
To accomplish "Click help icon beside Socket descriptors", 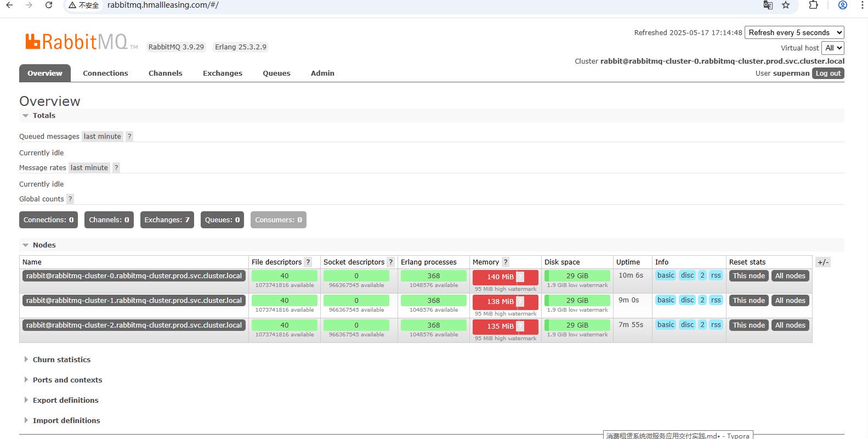I will click(390, 262).
